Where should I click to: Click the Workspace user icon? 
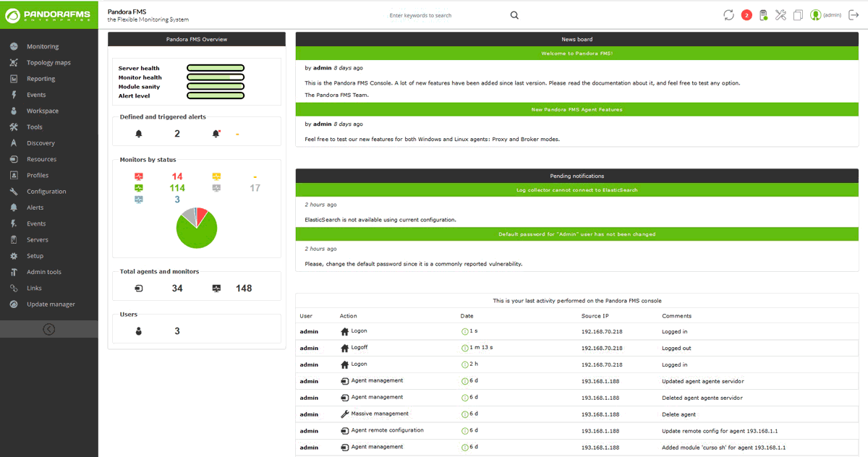[14, 111]
